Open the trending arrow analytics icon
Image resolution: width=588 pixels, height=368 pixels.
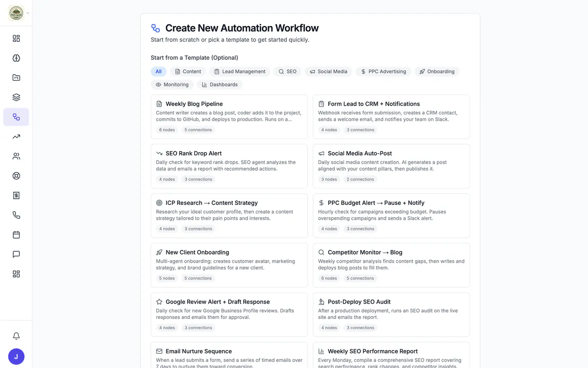(x=16, y=136)
